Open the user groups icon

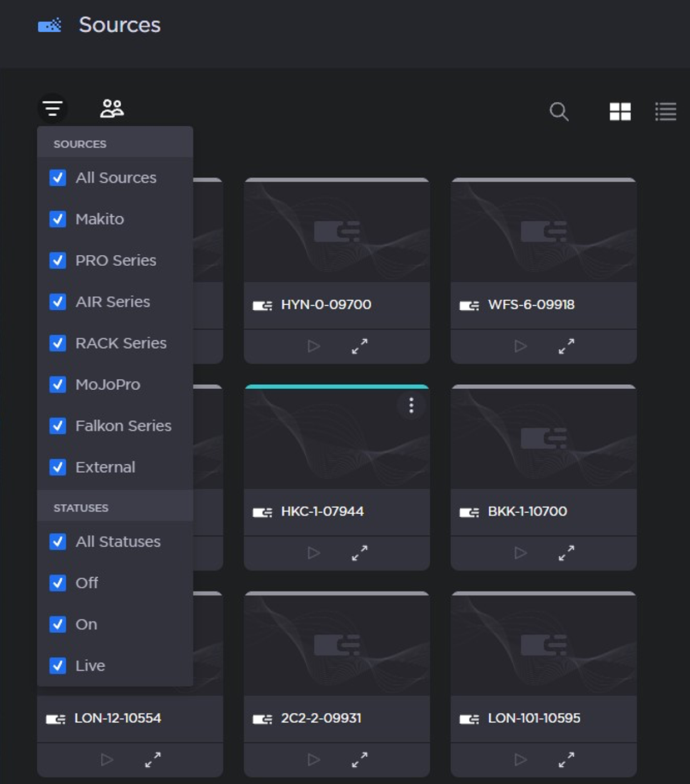tap(112, 108)
